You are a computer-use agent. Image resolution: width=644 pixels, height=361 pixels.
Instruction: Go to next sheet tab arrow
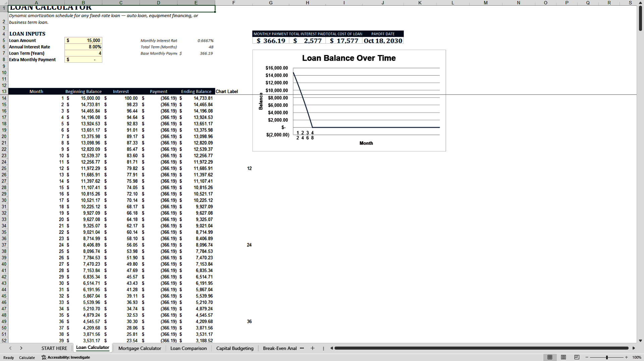21,348
